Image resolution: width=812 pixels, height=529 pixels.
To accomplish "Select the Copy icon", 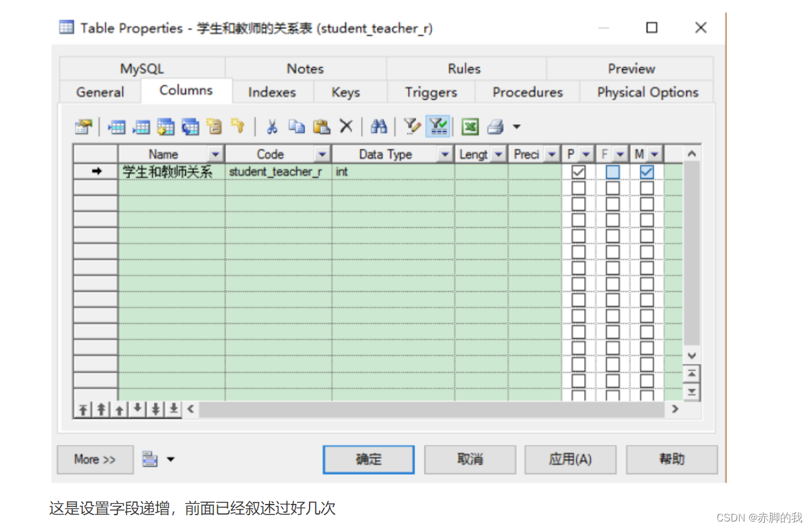I will (296, 126).
